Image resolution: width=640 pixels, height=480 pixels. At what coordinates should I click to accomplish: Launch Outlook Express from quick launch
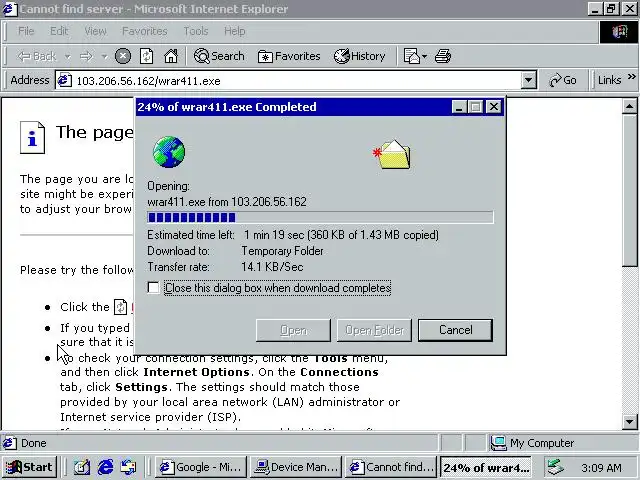pos(129,467)
